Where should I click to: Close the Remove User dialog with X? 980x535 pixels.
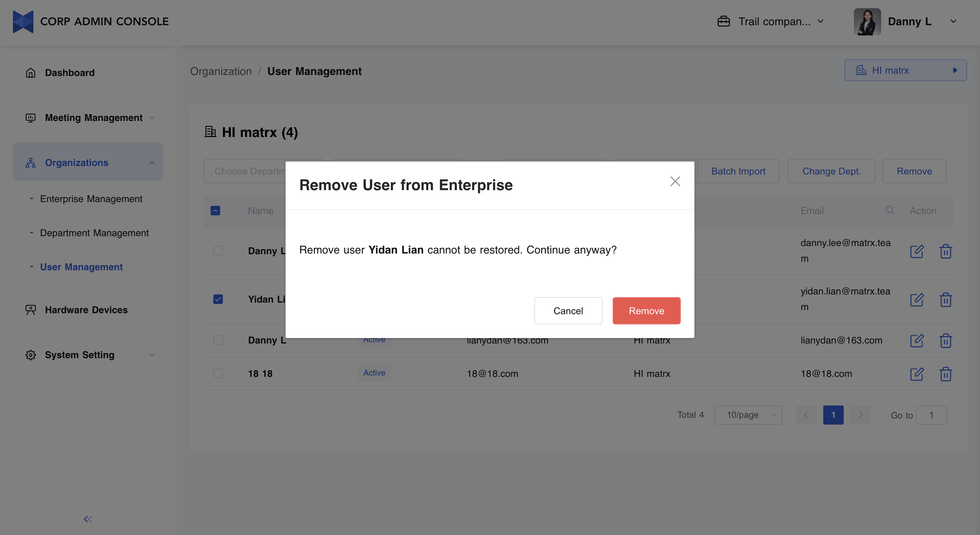click(x=675, y=181)
